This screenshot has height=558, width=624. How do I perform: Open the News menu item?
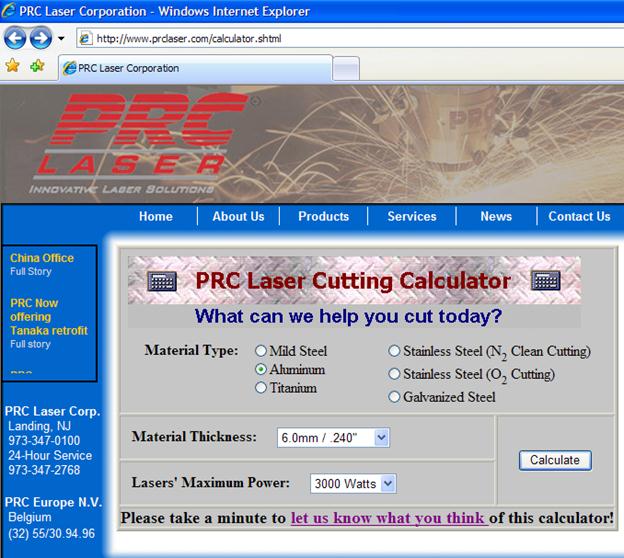click(496, 216)
